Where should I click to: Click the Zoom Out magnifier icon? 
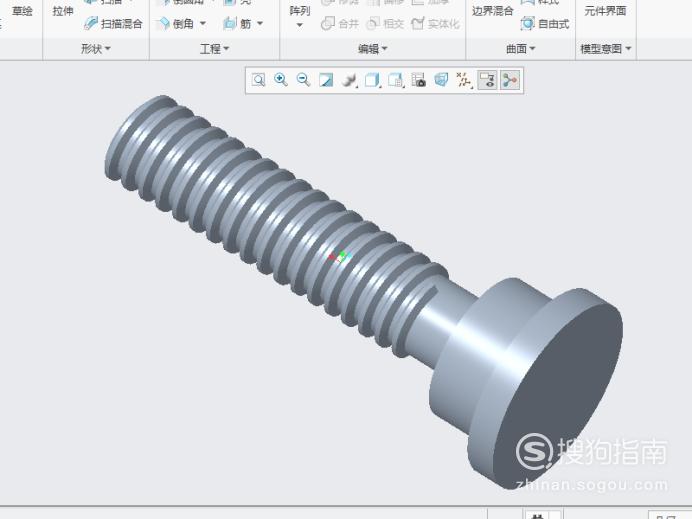tap(303, 80)
